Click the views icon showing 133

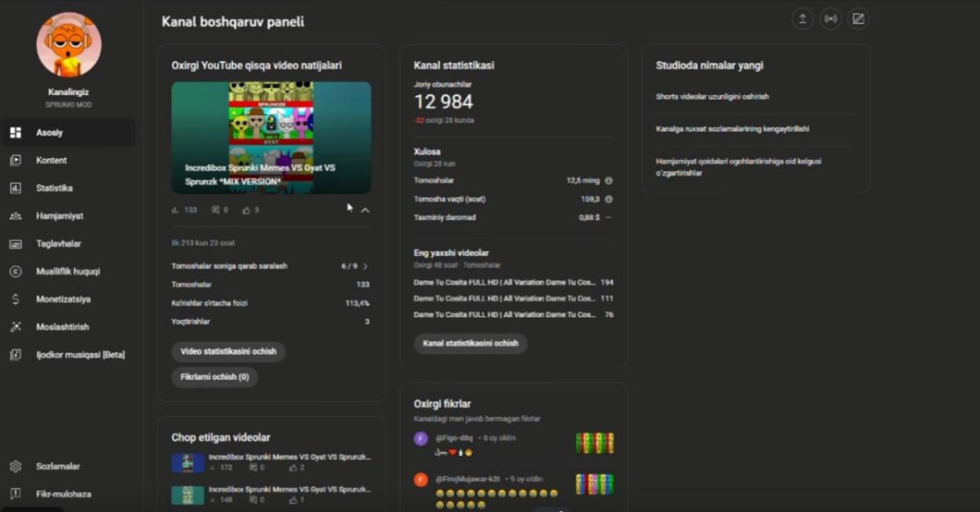(175, 210)
